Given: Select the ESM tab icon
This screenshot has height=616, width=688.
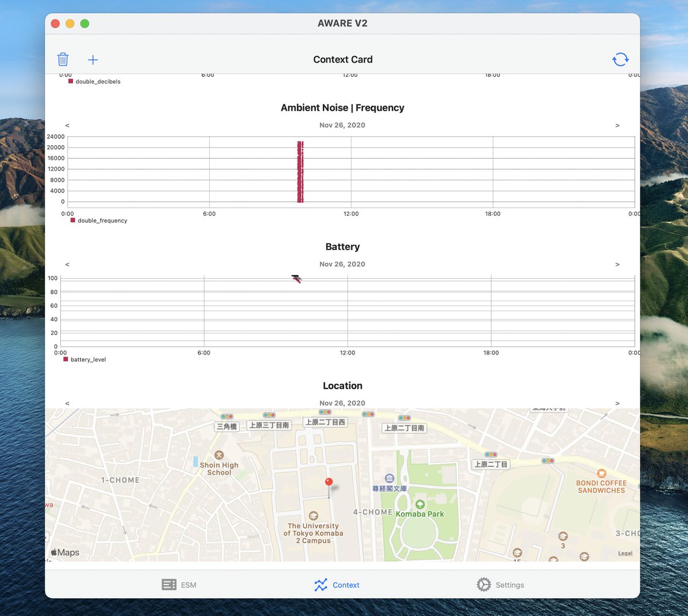Looking at the screenshot, I should point(169,584).
